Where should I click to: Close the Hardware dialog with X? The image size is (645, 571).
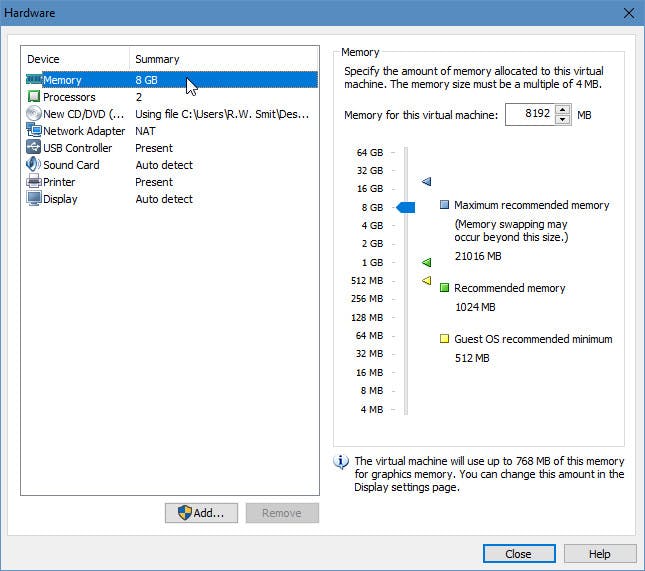[629, 13]
